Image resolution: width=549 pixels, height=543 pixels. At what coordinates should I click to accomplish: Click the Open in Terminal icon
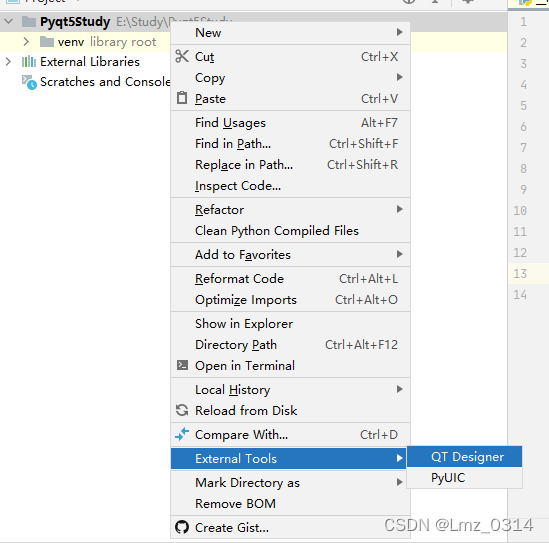182,365
